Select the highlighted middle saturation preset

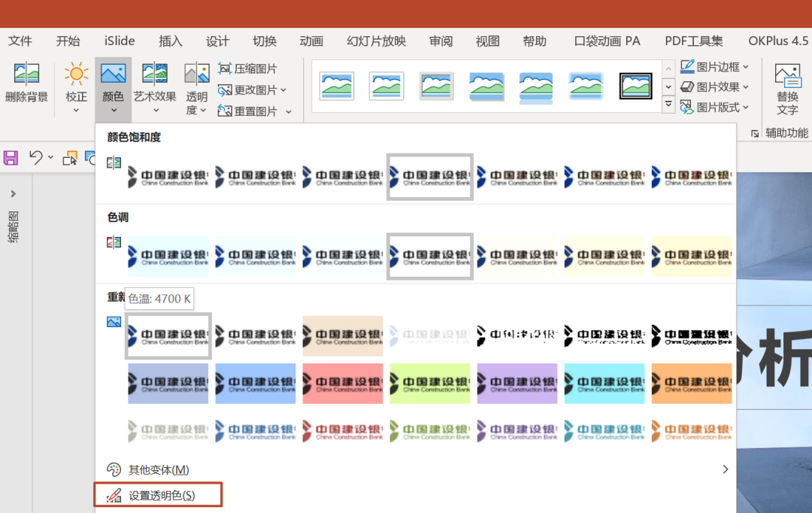point(430,177)
